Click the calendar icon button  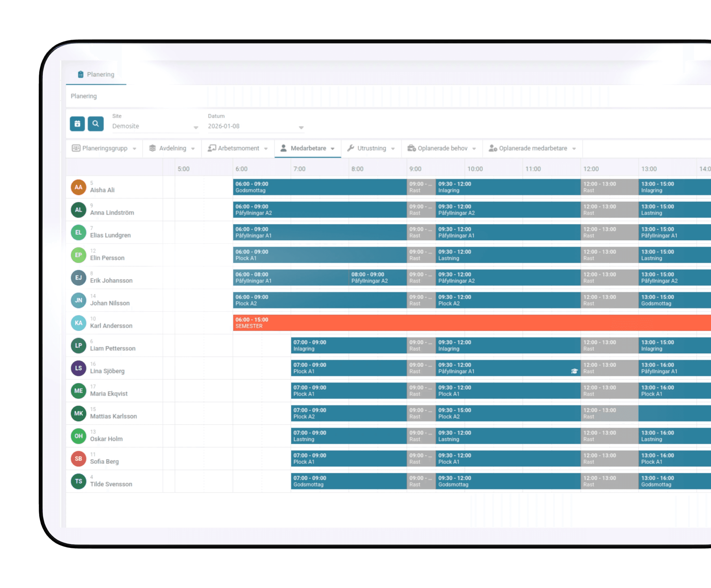point(77,124)
